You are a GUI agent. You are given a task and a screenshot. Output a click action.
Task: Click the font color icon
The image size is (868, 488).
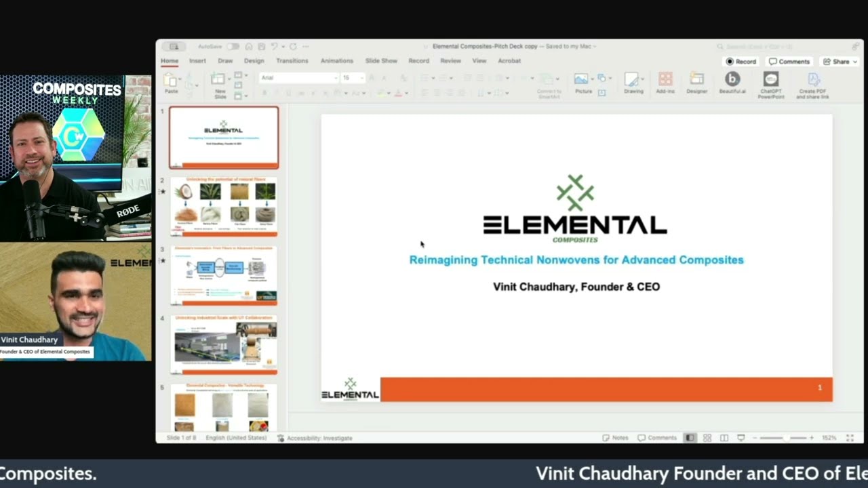(398, 93)
